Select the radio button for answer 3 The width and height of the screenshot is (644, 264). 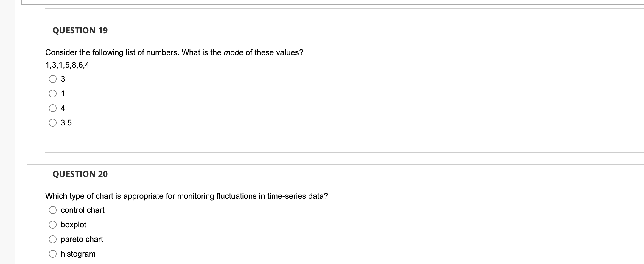(53, 79)
